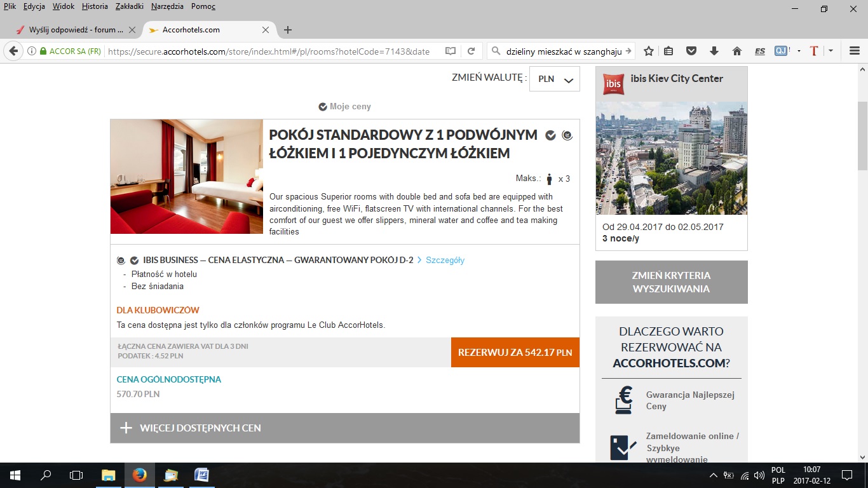Click the hotel room photo thumbnail
Image resolution: width=868 pixels, height=488 pixels.
[187, 177]
